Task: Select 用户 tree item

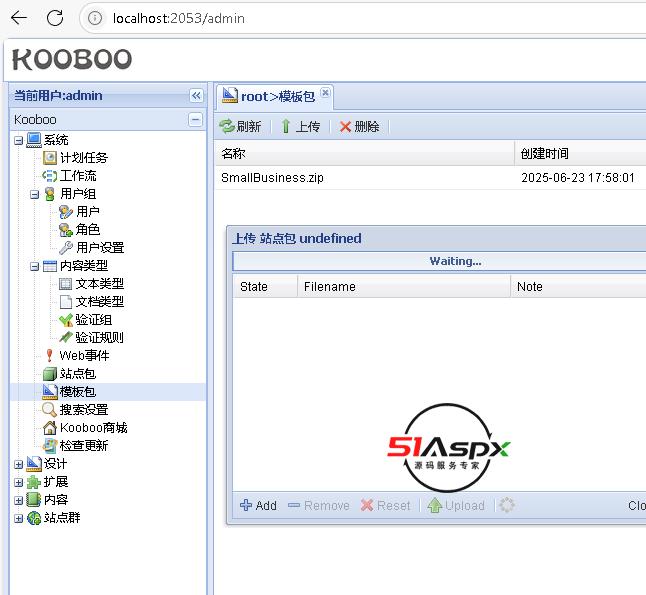Action: click(88, 212)
